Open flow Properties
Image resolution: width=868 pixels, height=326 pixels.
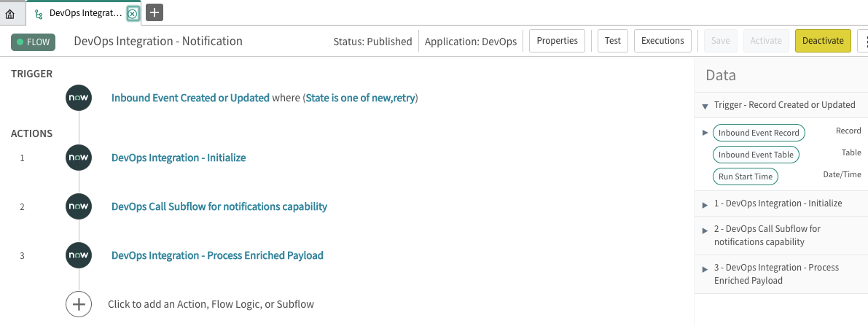[x=557, y=41]
